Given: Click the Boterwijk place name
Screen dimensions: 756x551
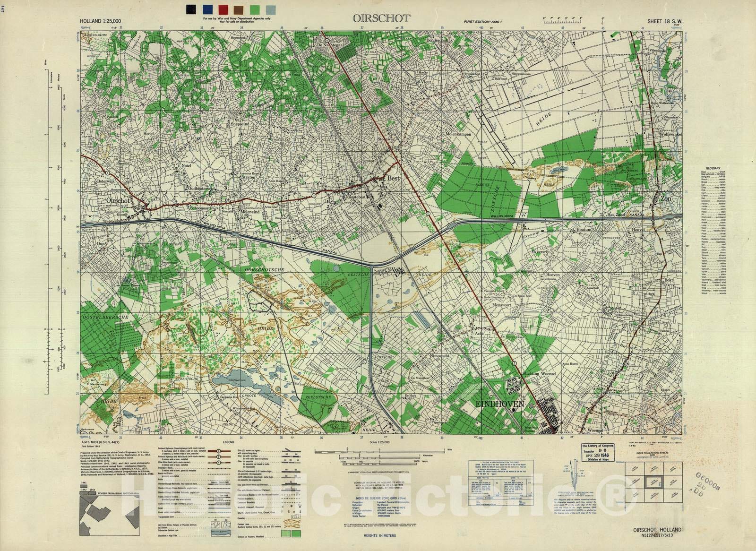Looking at the screenshot, I should pos(106,181).
